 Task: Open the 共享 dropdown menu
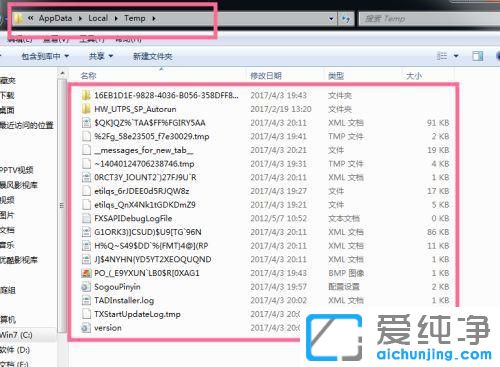(x=101, y=56)
